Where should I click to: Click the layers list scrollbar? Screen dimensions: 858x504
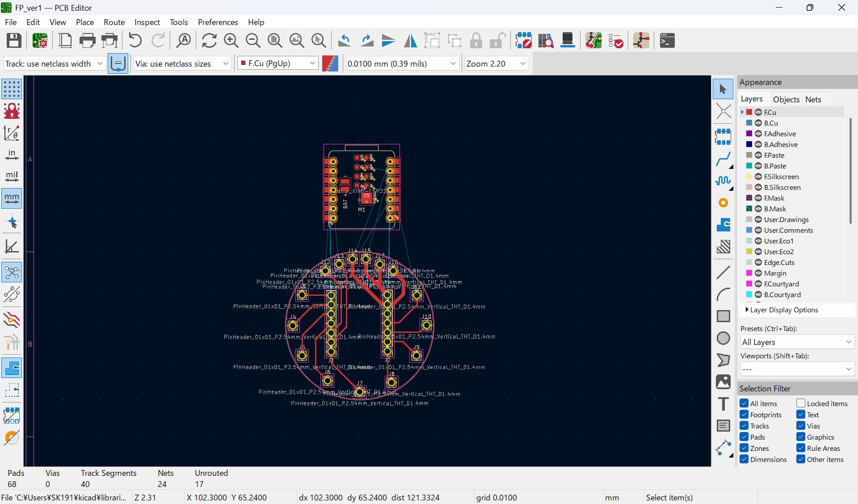pyautogui.click(x=850, y=170)
